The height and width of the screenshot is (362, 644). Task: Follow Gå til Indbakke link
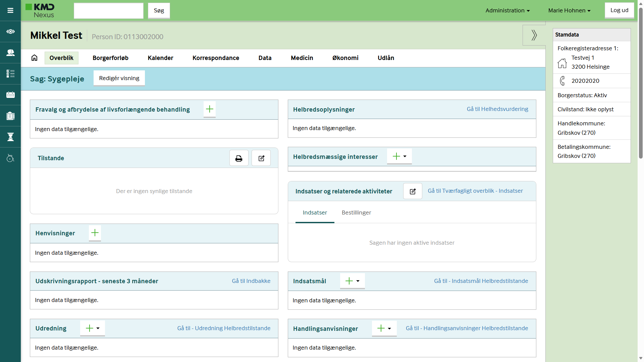coord(251,281)
